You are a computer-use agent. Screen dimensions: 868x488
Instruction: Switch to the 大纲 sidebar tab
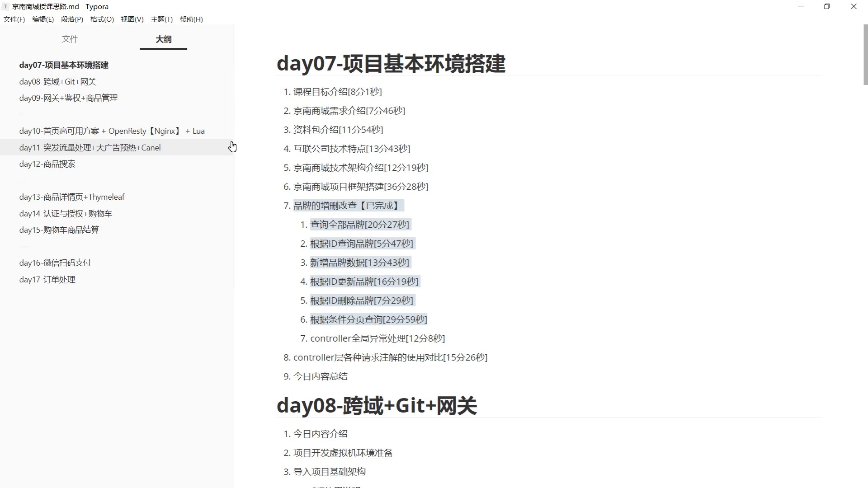click(163, 39)
